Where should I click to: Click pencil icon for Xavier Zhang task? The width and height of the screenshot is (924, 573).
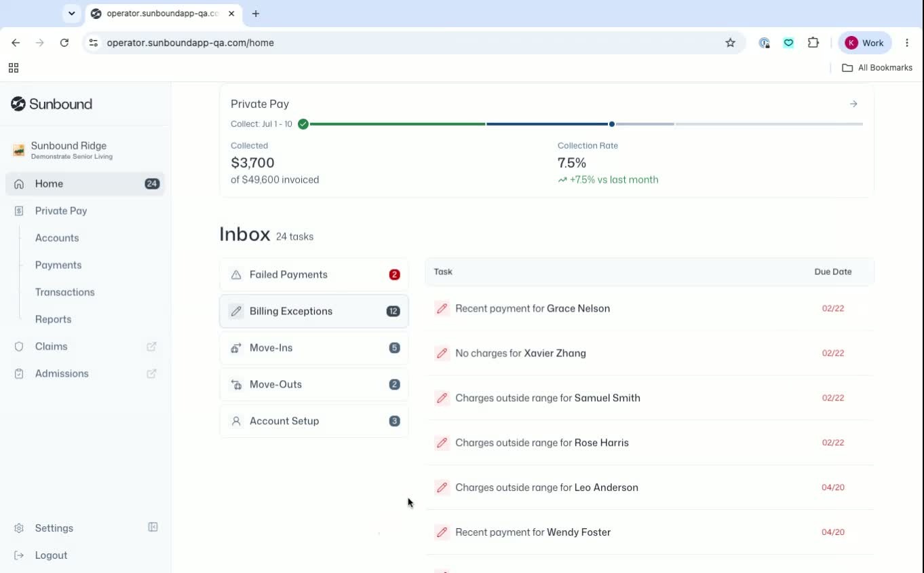tap(442, 353)
